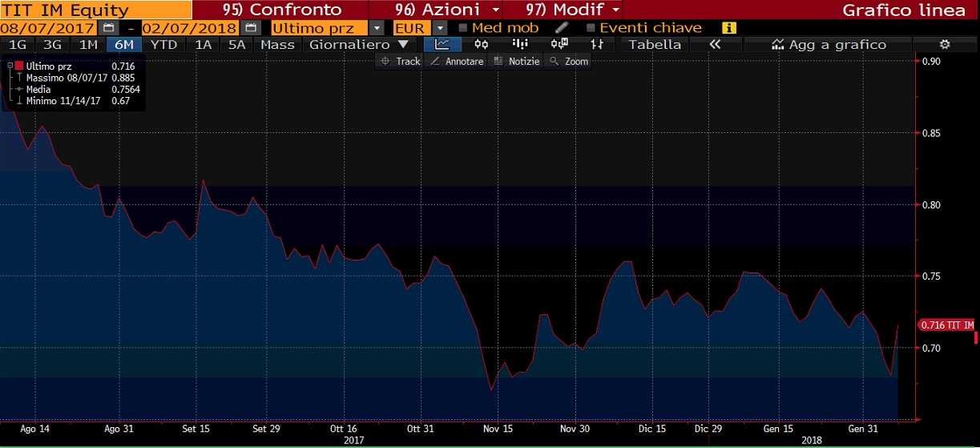Image resolution: width=980 pixels, height=448 pixels.
Task: Click the Agg a grafico button
Action: click(x=829, y=44)
